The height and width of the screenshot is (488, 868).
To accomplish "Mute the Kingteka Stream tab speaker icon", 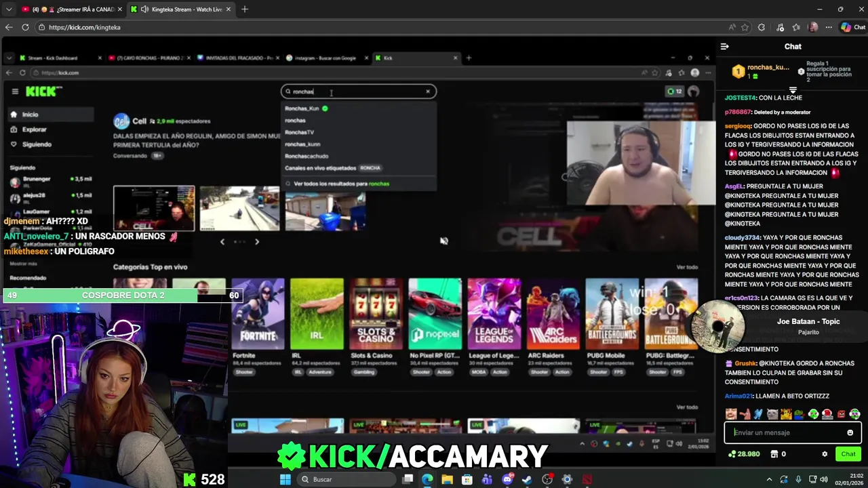I will click(x=144, y=9).
